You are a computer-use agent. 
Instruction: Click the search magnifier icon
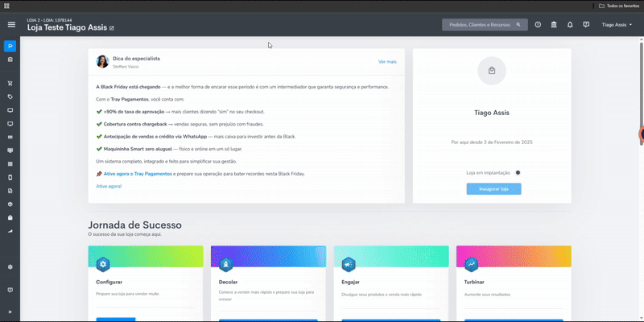(518, 25)
